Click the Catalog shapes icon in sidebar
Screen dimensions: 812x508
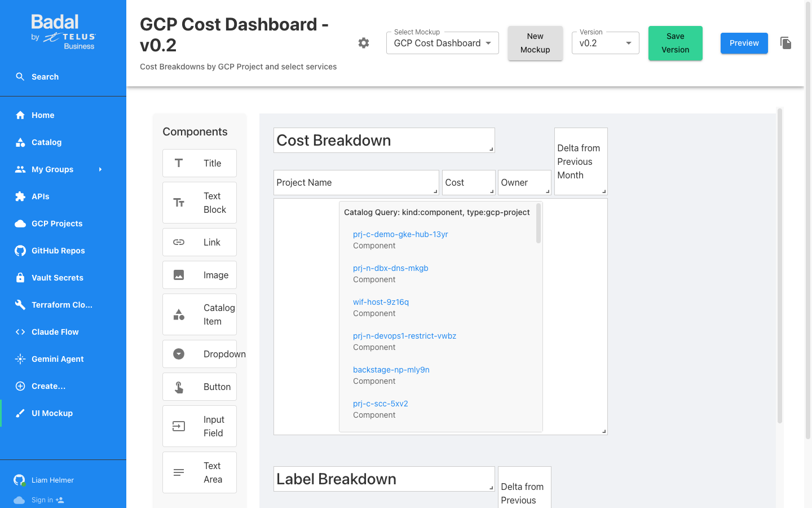[20, 142]
